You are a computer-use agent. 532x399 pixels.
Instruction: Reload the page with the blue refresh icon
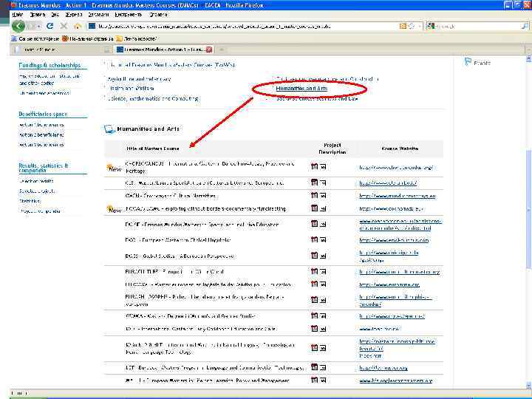(50, 26)
